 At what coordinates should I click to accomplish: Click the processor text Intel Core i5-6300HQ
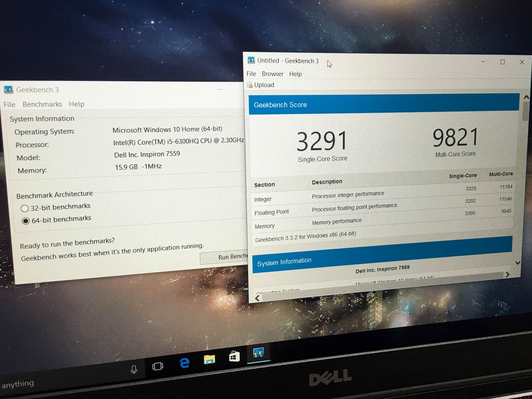[x=179, y=141]
